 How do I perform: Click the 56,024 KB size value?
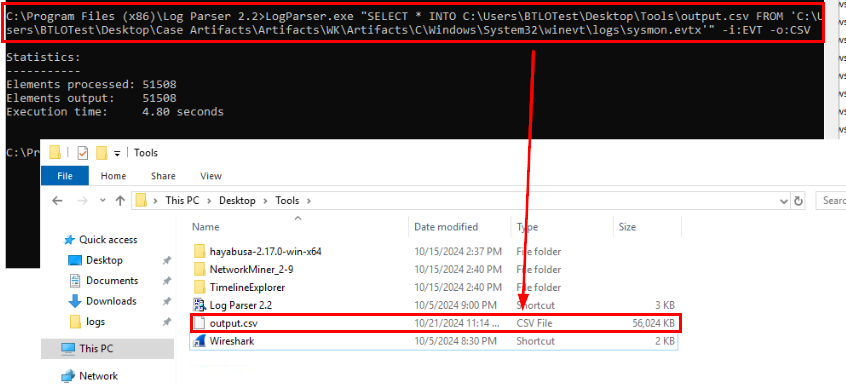[653, 323]
